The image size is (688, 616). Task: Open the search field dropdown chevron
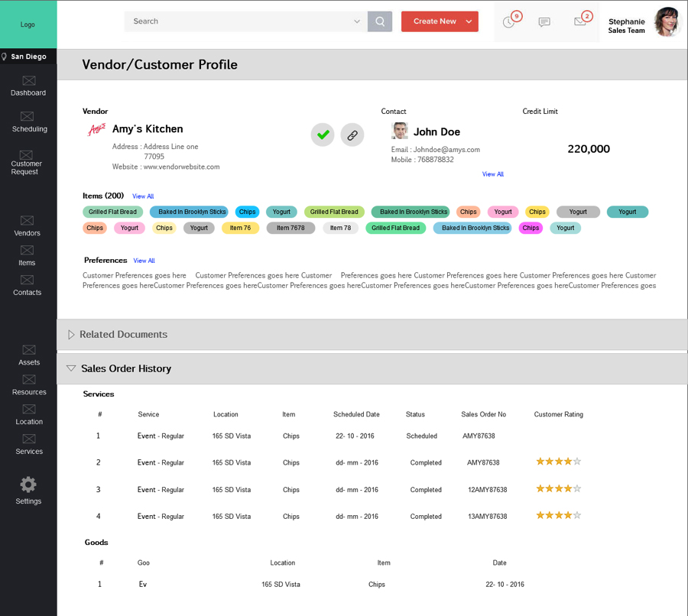[x=357, y=21]
